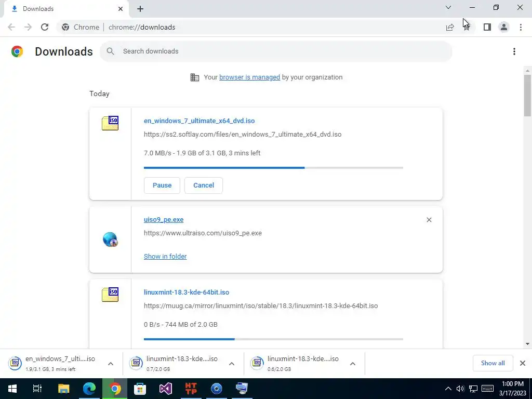532x399 pixels.
Task: Close the bottom download shelf
Action: click(x=523, y=363)
